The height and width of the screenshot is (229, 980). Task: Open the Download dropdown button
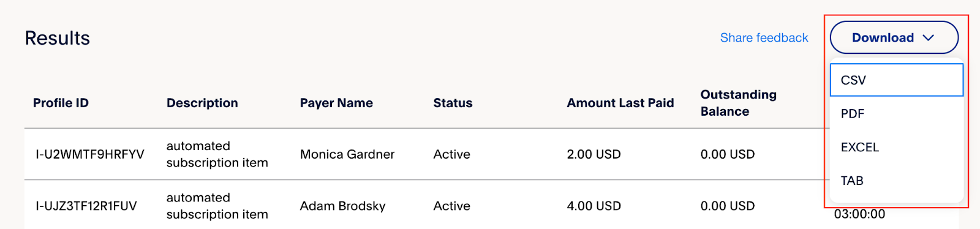(894, 37)
